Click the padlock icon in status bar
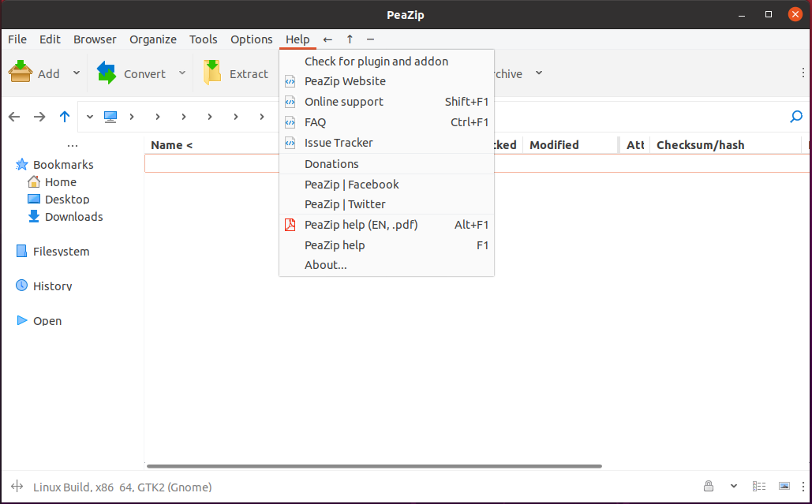This screenshot has width=812, height=504. coord(709,486)
